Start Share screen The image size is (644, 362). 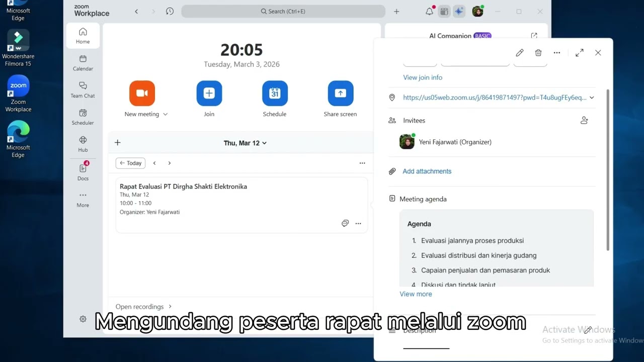click(341, 94)
